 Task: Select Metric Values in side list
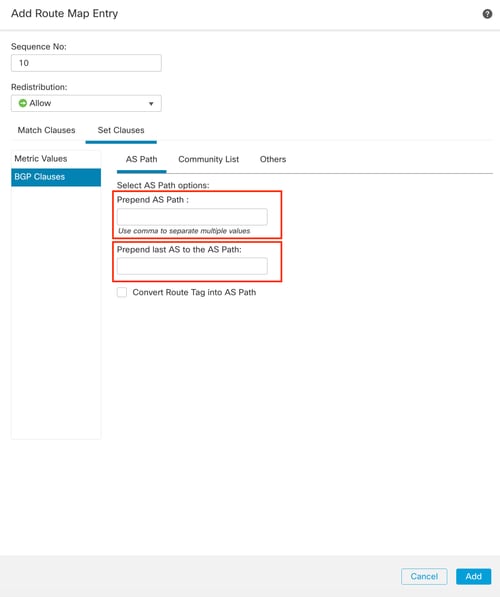[x=56, y=159]
